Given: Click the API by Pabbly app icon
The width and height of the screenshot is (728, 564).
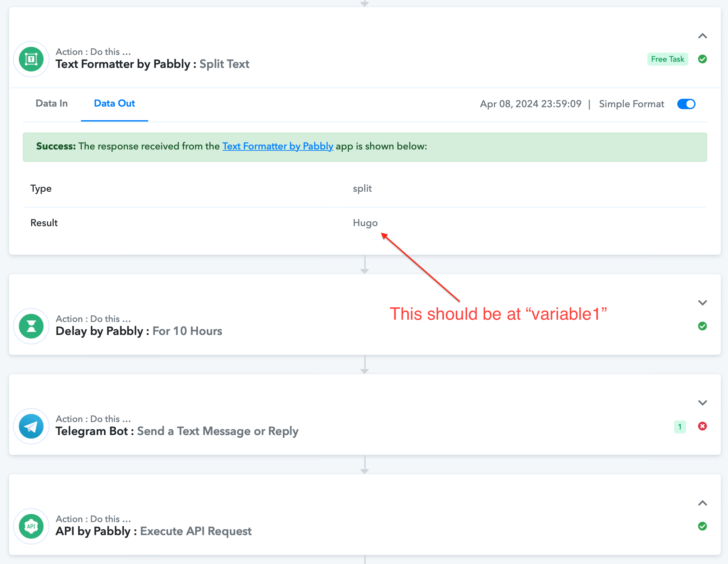Looking at the screenshot, I should point(31,526).
